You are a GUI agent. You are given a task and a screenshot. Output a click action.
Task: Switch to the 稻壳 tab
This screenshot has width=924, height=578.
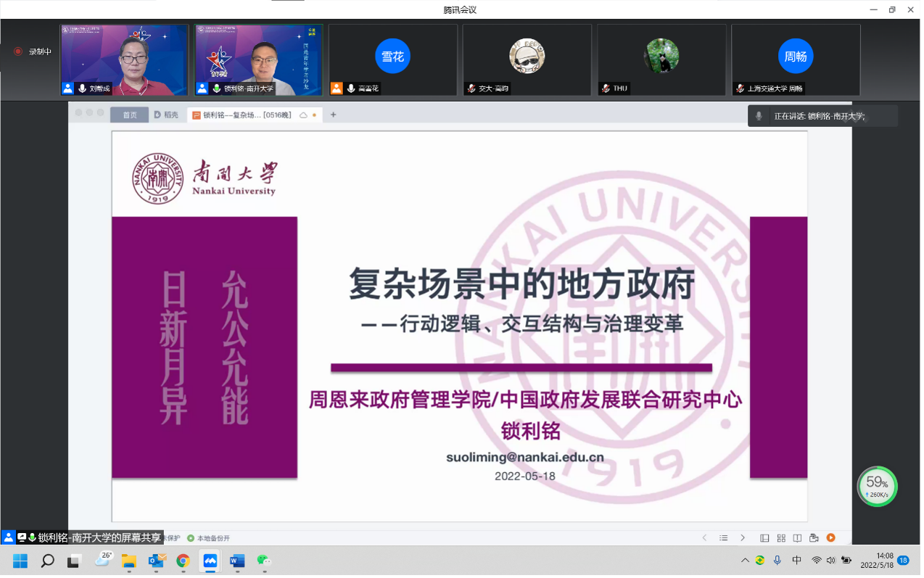pyautogui.click(x=167, y=115)
